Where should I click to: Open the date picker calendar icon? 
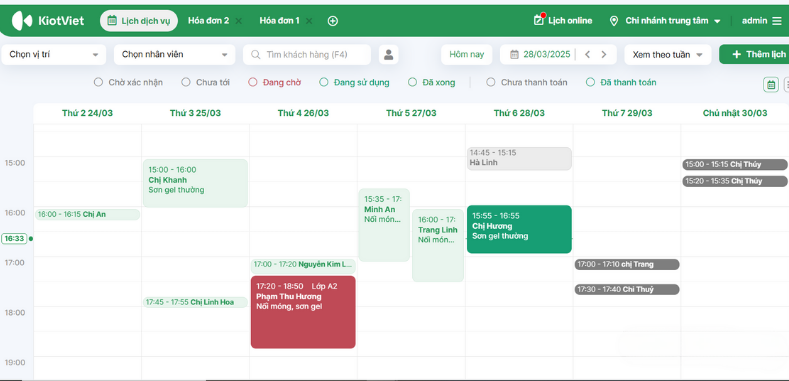[514, 54]
